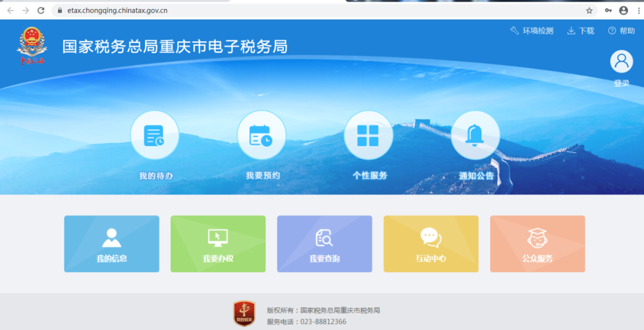Screen dimensions: 644x330
Task: Click the 登录 user avatar icon
Action: 621,61
